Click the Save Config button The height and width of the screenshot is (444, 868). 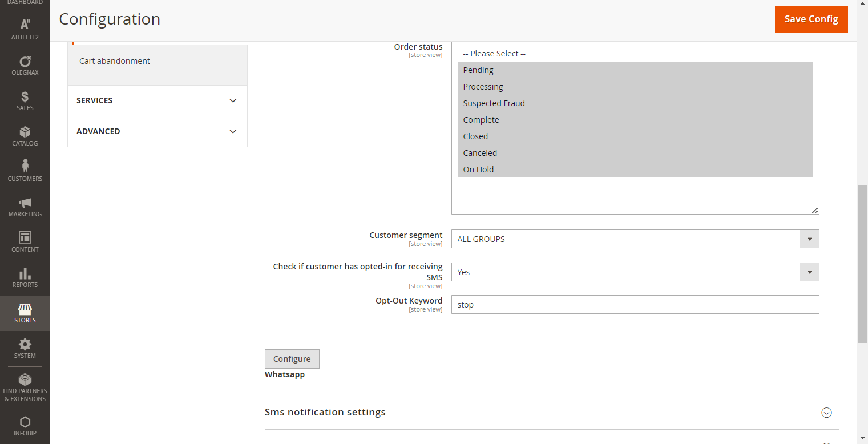[811, 19]
